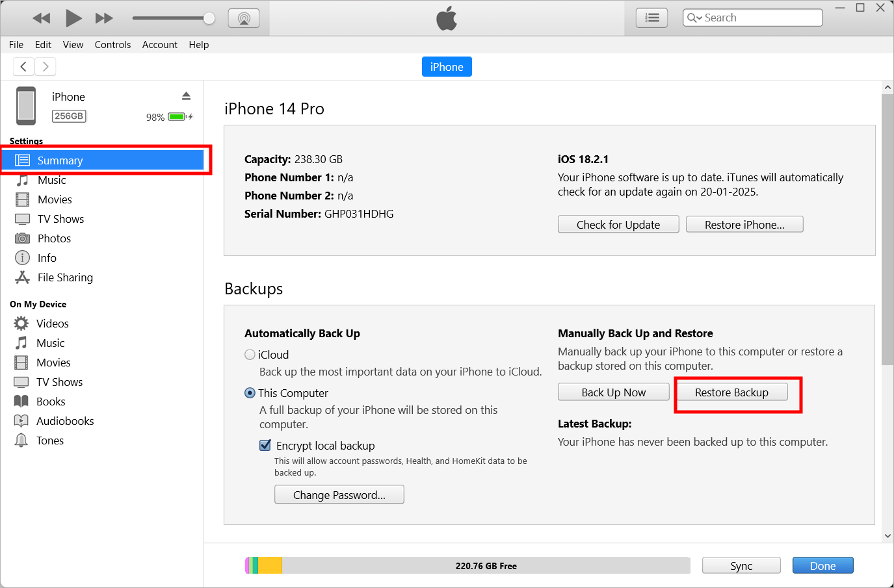The image size is (894, 588).
Task: Click the Check for Update button
Action: click(x=618, y=224)
